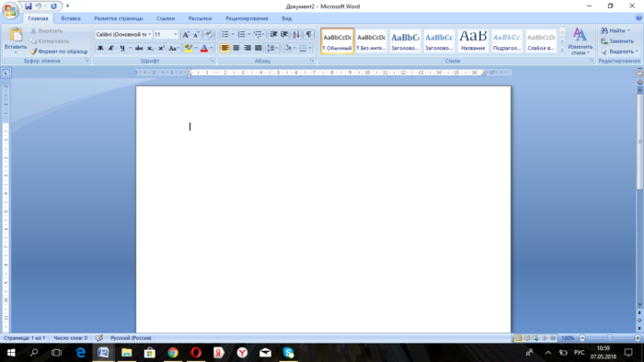644x362 pixels.
Task: Click Выделить select button
Action: click(x=619, y=51)
